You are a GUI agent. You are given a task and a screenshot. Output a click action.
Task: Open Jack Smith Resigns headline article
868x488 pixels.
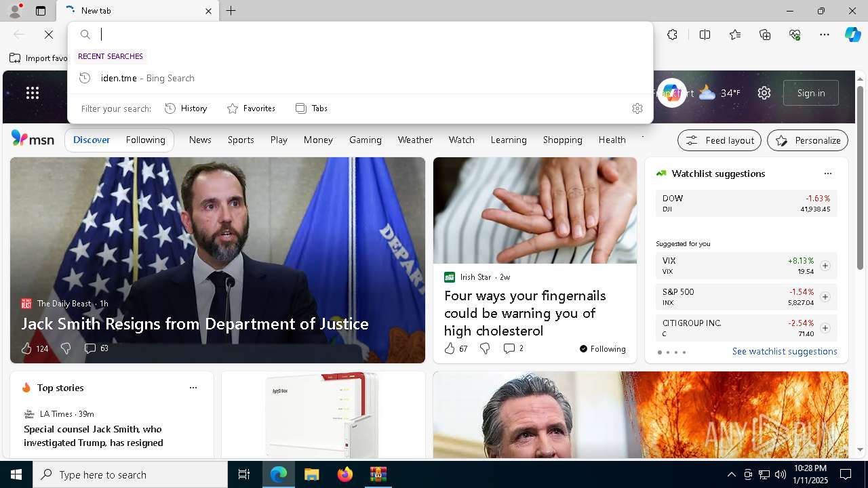pyautogui.click(x=195, y=324)
